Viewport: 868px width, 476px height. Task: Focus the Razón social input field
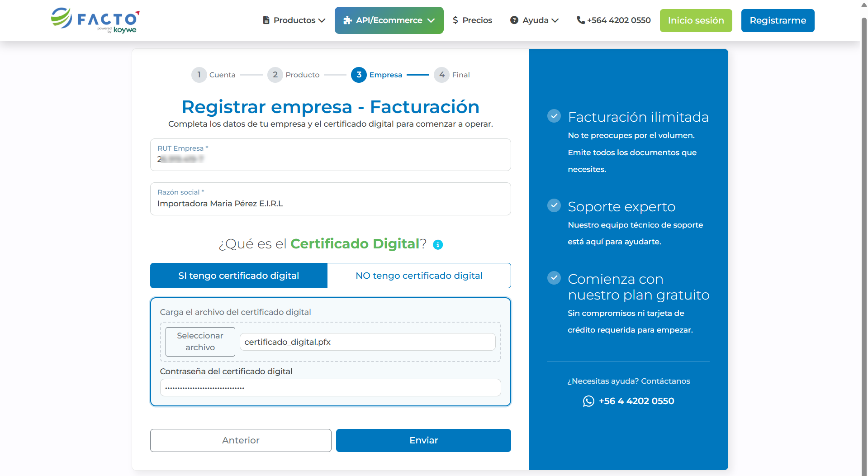point(330,199)
